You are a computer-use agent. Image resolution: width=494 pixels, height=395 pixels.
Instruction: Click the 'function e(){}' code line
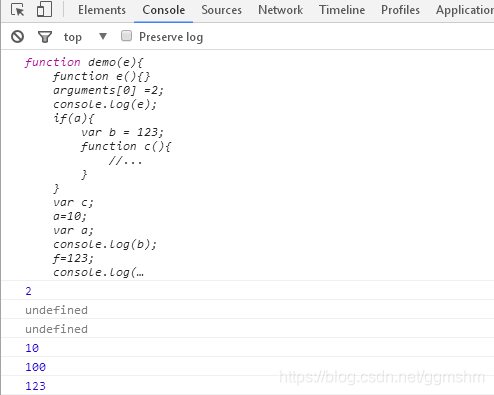click(101, 76)
